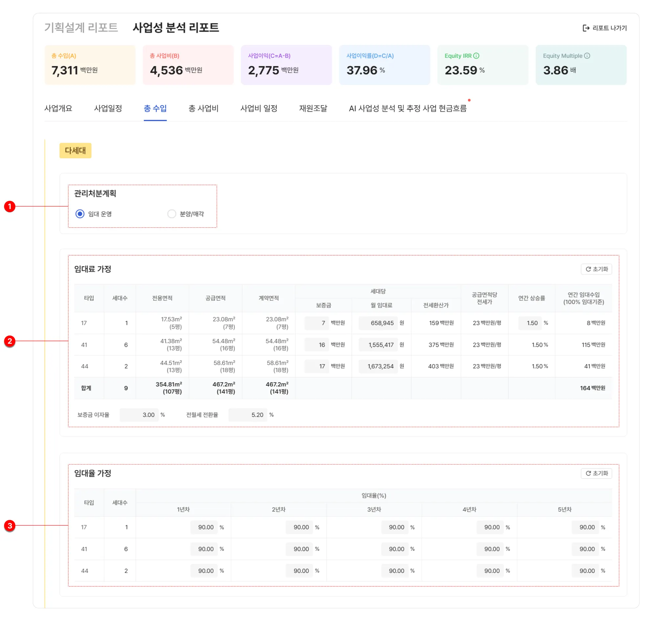This screenshot has height=625, width=672.
Task: Click the red annotation marker 1
Action: (10, 206)
